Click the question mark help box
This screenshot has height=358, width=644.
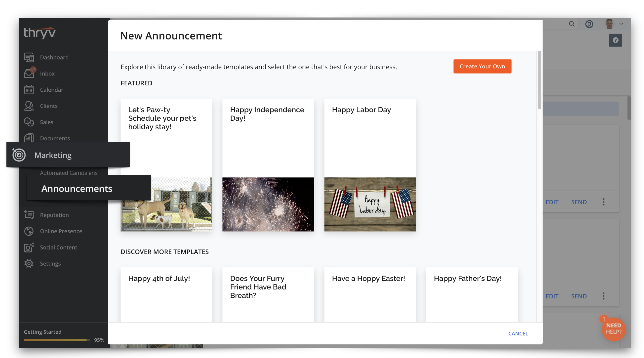coord(615,40)
